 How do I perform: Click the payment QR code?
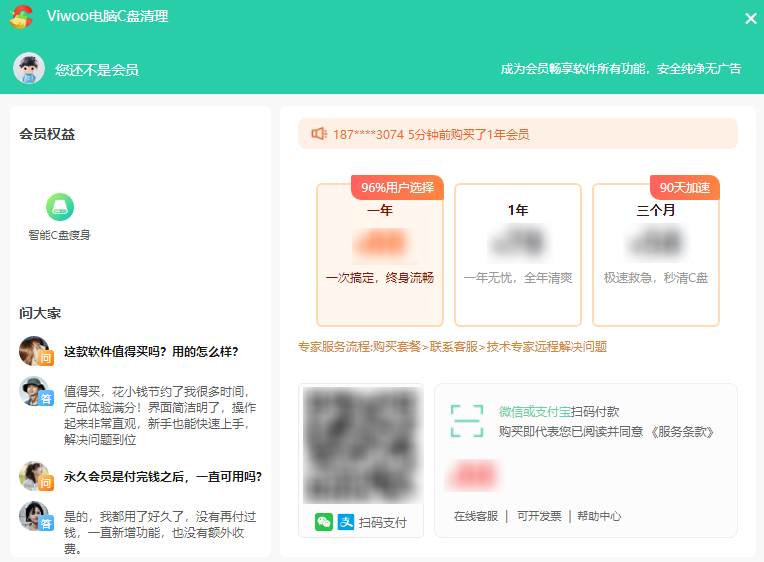(x=361, y=445)
